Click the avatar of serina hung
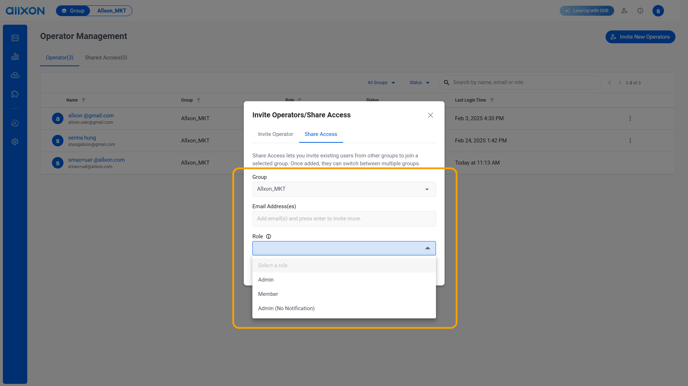The height and width of the screenshot is (386, 688). [57, 140]
